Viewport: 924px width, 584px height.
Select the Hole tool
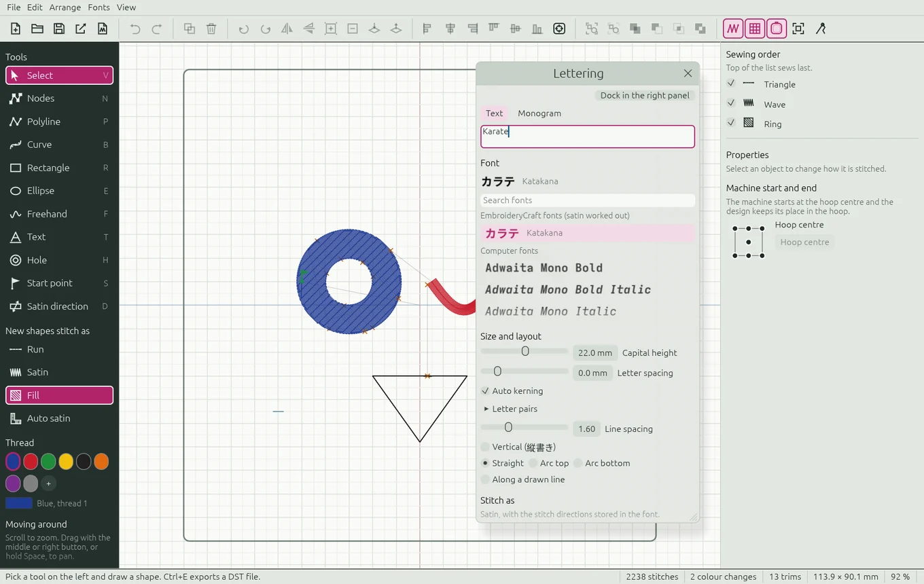click(59, 260)
